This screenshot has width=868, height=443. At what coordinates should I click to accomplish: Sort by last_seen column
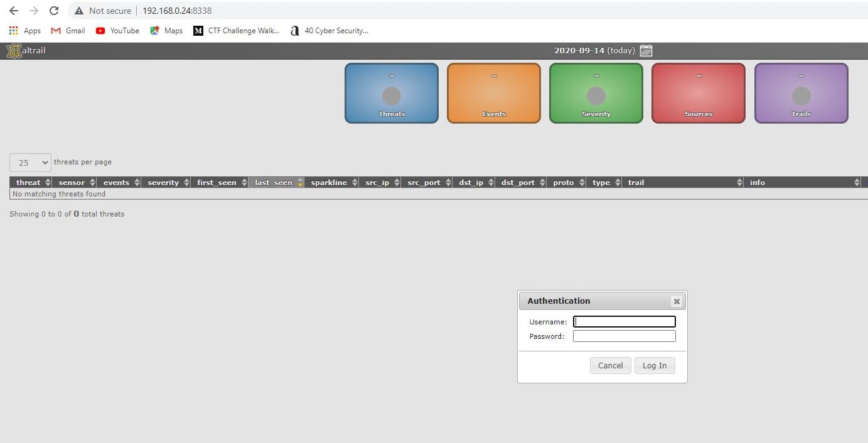click(277, 183)
